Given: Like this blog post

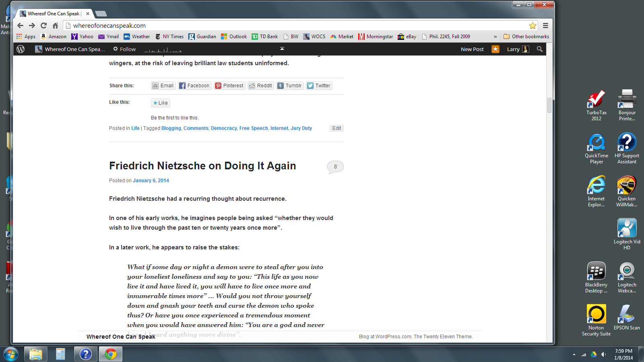Looking at the screenshot, I should (161, 103).
